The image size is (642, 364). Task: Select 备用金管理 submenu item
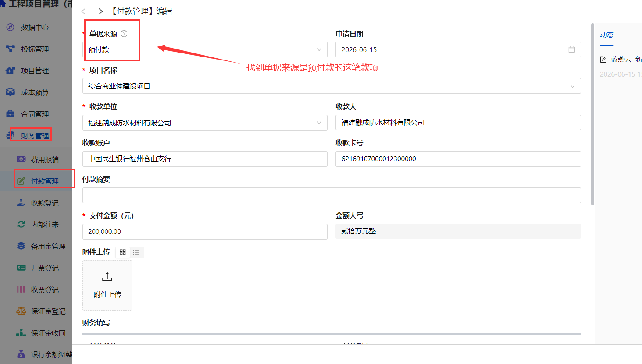click(48, 246)
